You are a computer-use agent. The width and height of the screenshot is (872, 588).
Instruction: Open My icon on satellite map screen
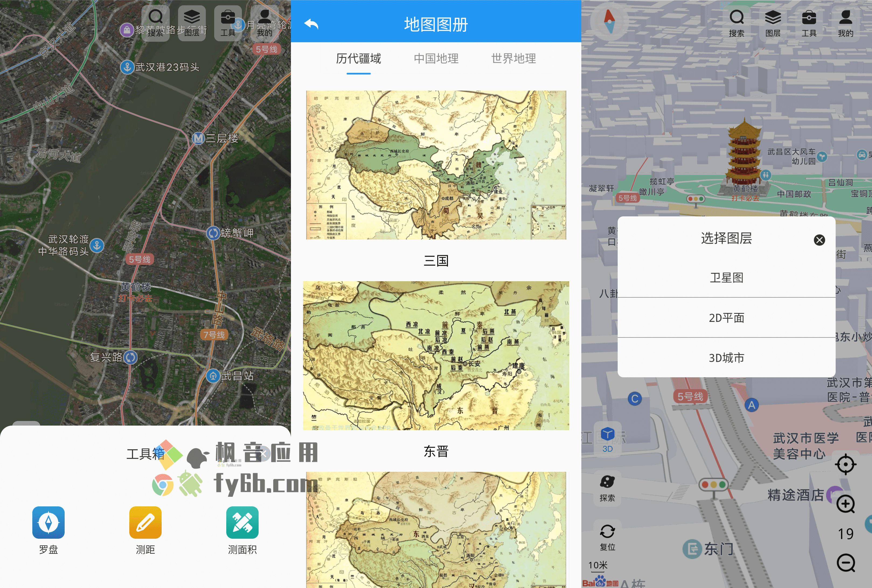coord(265,23)
